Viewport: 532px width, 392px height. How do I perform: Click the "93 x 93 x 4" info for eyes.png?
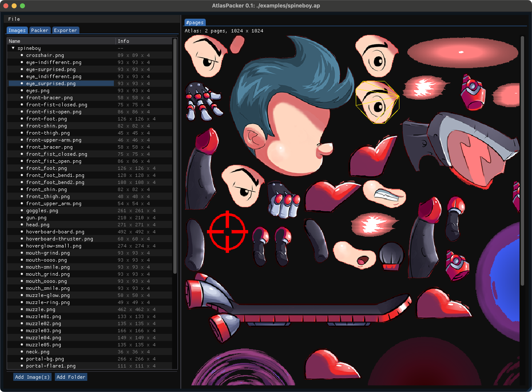[133, 91]
